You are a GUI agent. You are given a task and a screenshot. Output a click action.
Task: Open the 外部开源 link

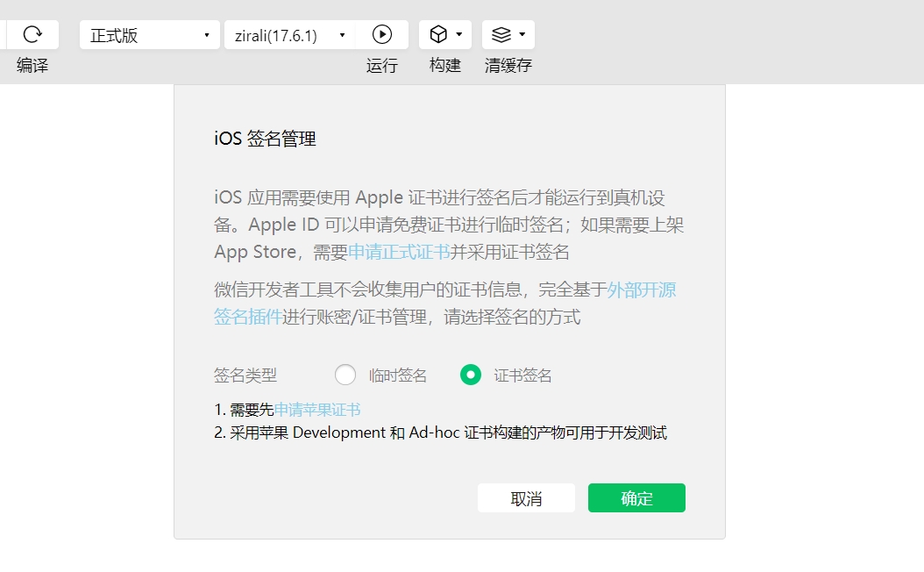(x=642, y=290)
